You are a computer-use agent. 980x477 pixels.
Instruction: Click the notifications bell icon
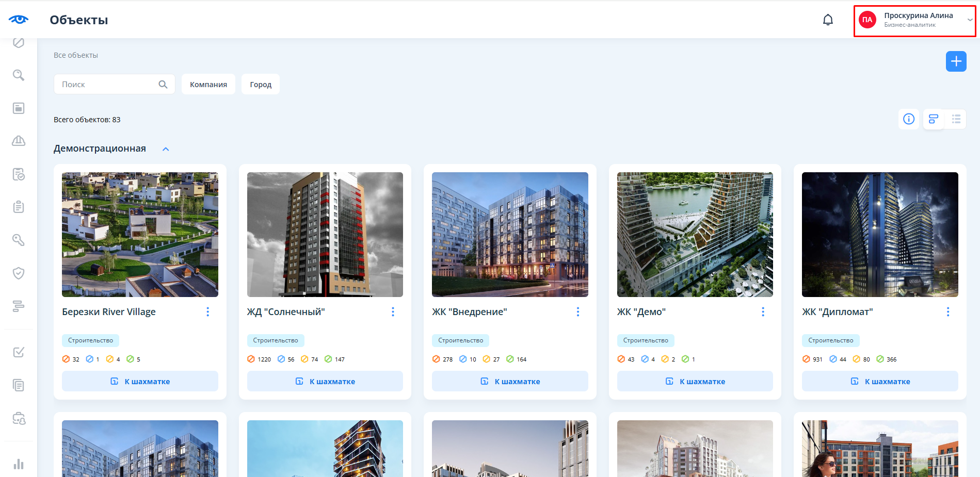click(828, 20)
